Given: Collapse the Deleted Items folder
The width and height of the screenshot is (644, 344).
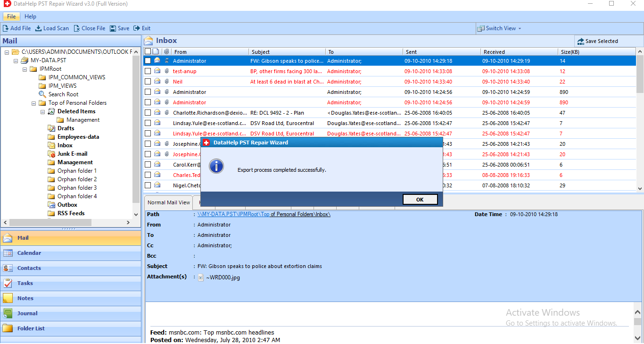Looking at the screenshot, I should (42, 111).
